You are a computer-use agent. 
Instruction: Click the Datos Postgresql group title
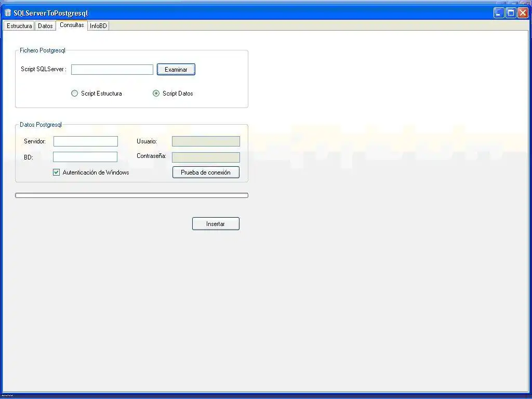[x=41, y=125]
